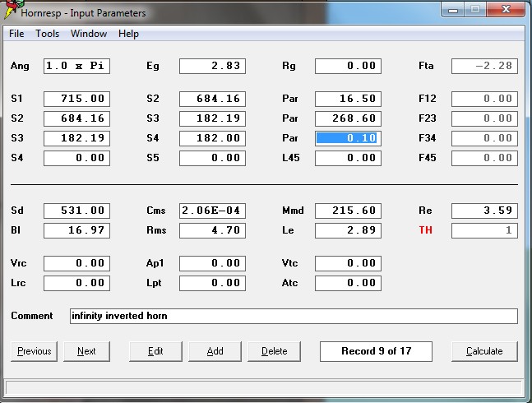Viewport: 532px width, 403px height.
Task: Click the Comment label
Action: [x=32, y=316]
